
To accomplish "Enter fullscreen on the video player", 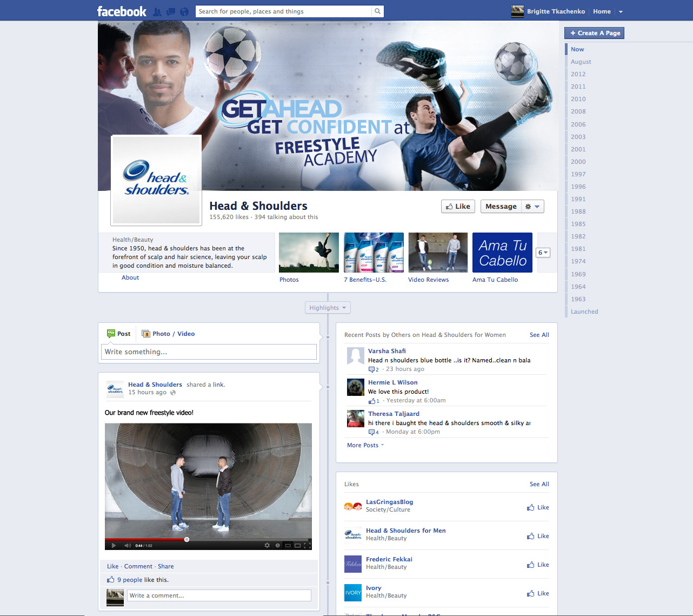I will (308, 545).
